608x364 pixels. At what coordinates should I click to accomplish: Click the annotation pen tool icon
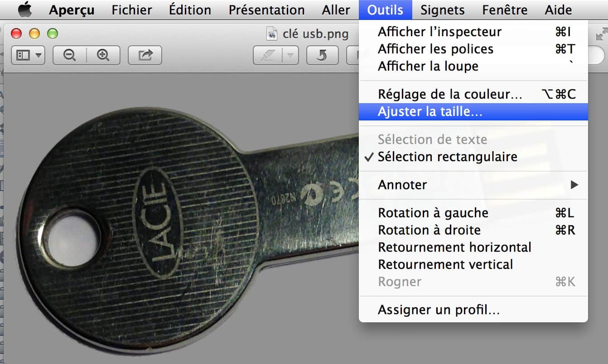pos(267,55)
